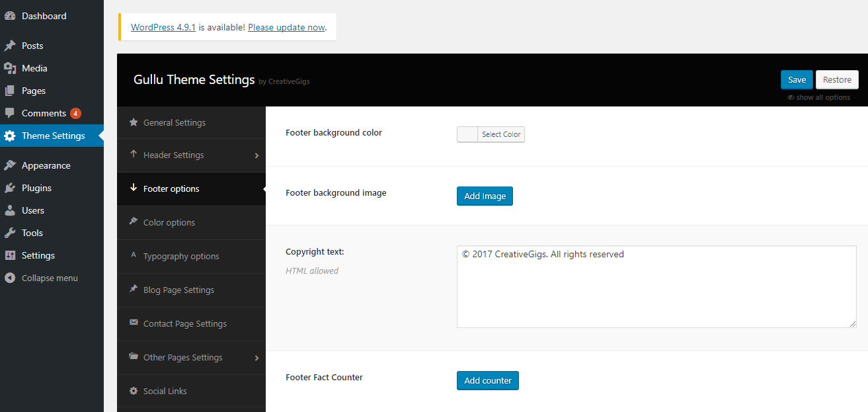Viewport: 868px width, 412px height.
Task: Click the Comments speech bubble icon
Action: pyautogui.click(x=10, y=113)
